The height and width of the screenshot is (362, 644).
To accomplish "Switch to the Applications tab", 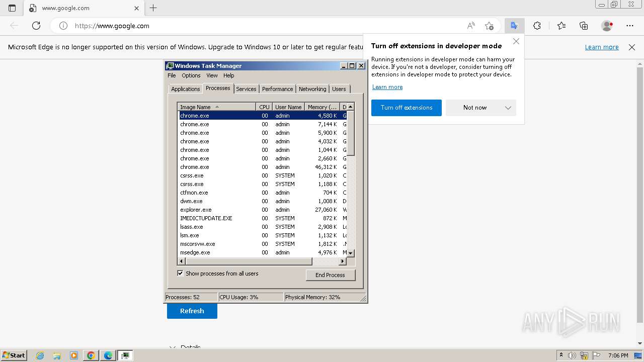I will [x=186, y=89].
